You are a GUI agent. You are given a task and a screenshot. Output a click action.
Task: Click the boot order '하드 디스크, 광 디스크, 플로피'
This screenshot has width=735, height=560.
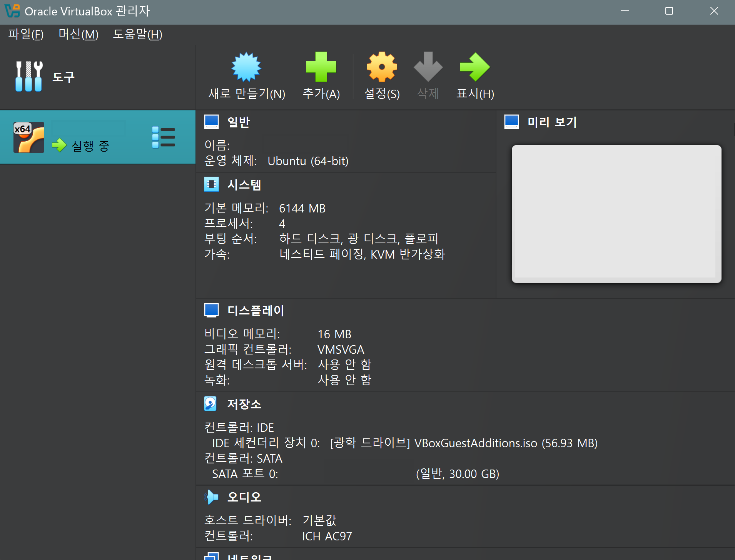[359, 239]
